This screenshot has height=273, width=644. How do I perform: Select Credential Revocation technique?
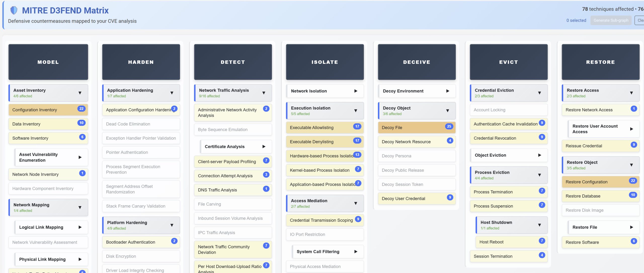[x=509, y=138]
